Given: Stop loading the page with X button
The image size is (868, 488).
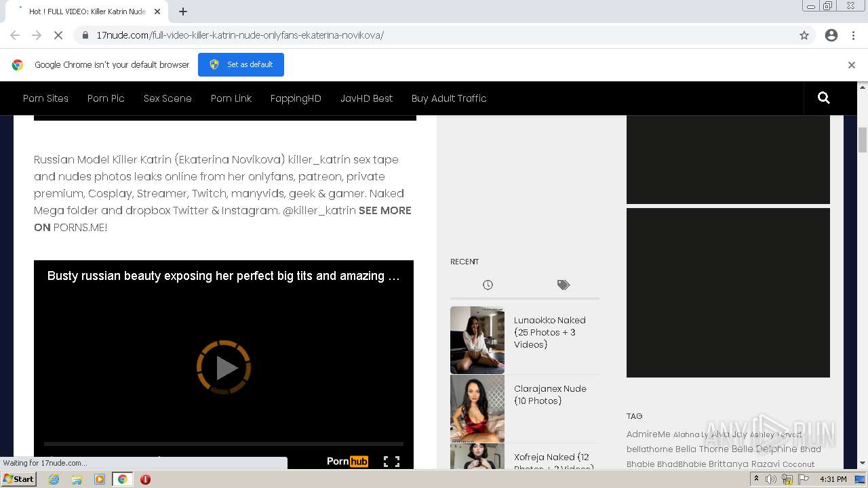Looking at the screenshot, I should 58,35.
